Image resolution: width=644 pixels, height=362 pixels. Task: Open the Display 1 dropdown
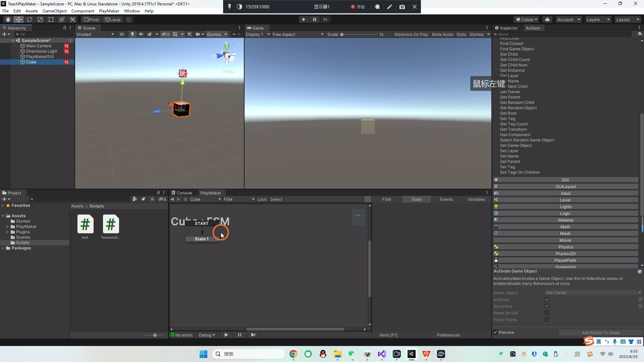coord(258,34)
